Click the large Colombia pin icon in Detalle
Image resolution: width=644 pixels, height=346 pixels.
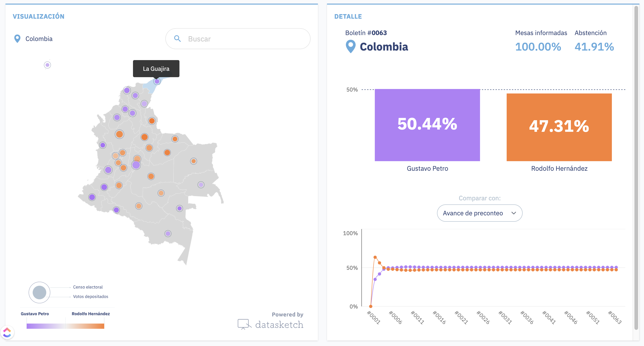[350, 46]
